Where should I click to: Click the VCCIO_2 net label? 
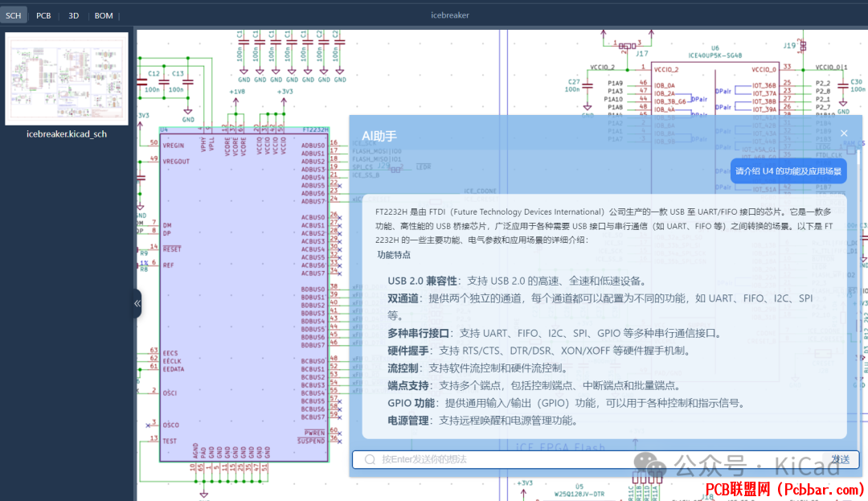pyautogui.click(x=602, y=68)
